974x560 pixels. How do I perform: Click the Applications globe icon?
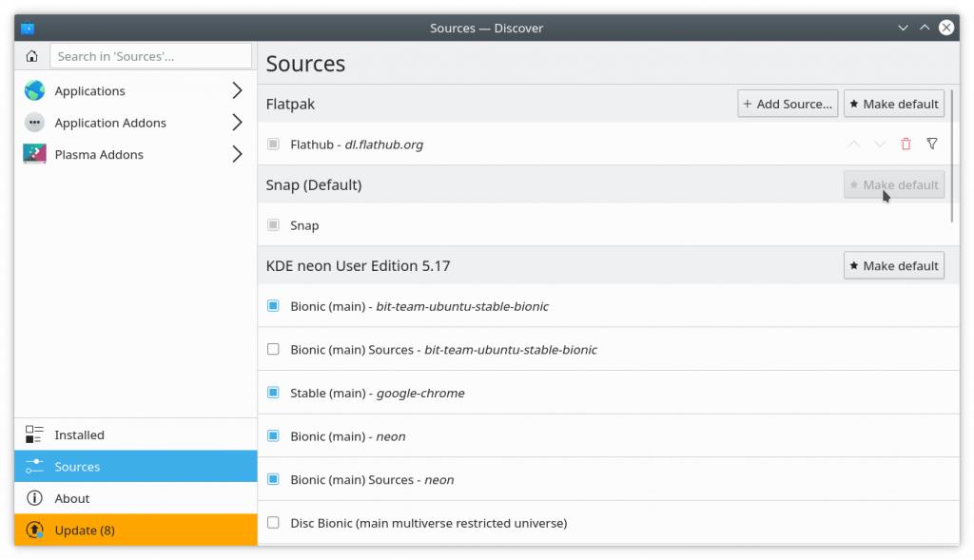34,91
